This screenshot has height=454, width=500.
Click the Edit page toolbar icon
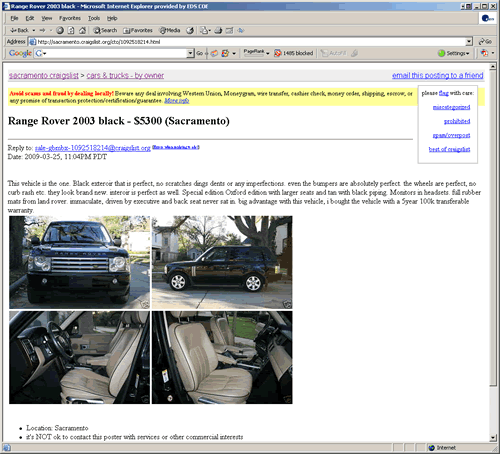(229, 30)
